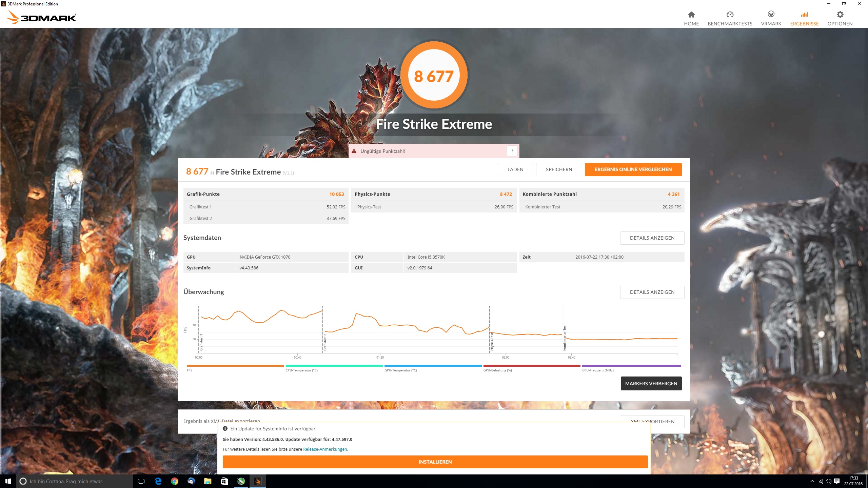Click the Cortana search field

[75, 481]
